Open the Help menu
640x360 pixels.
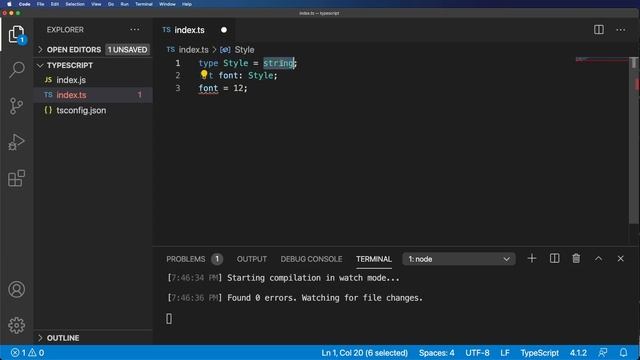[x=187, y=4]
